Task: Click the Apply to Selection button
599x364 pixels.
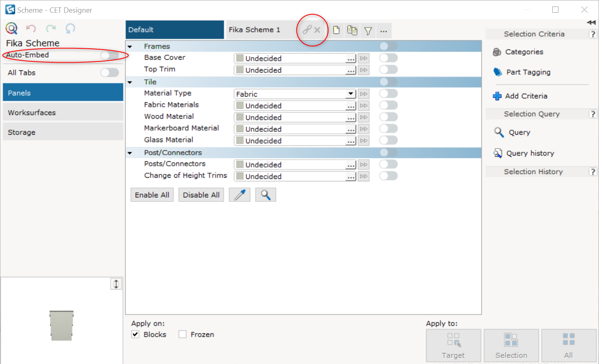Action: point(511,346)
